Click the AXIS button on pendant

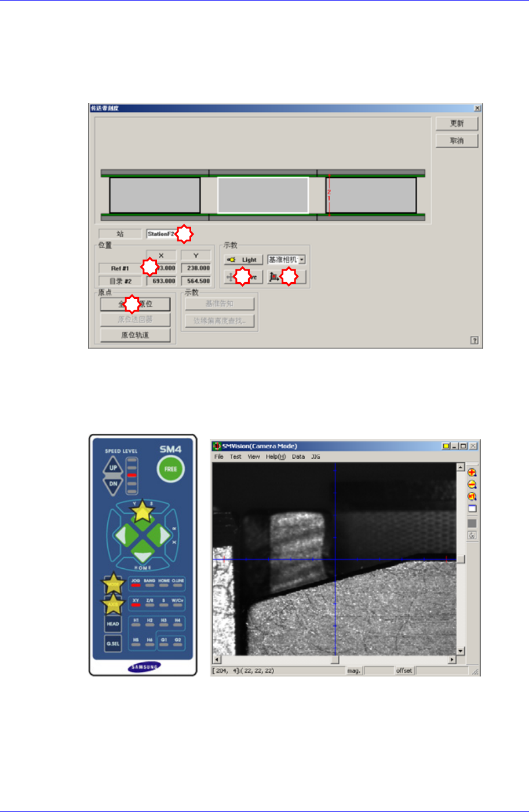tap(113, 604)
